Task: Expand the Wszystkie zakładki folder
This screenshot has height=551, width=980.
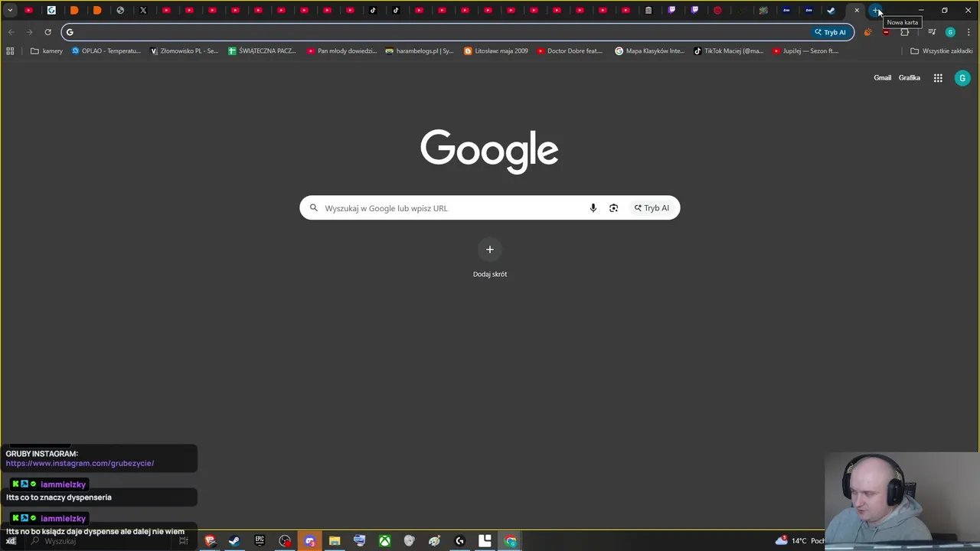Action: pos(941,51)
